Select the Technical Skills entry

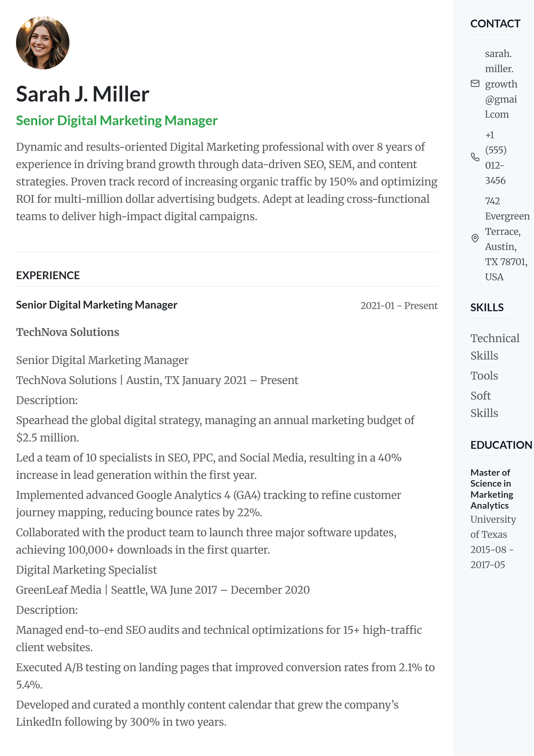click(495, 347)
